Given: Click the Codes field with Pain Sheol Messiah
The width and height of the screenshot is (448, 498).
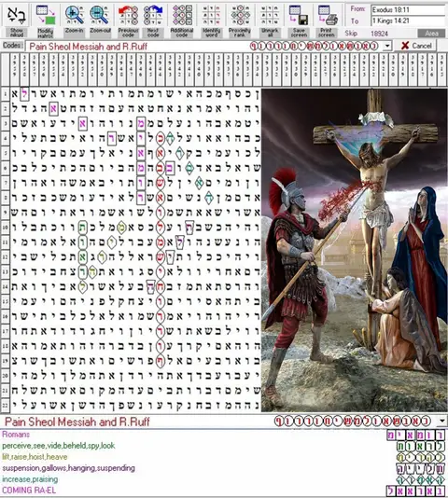Looking at the screenshot, I should click(204, 47).
